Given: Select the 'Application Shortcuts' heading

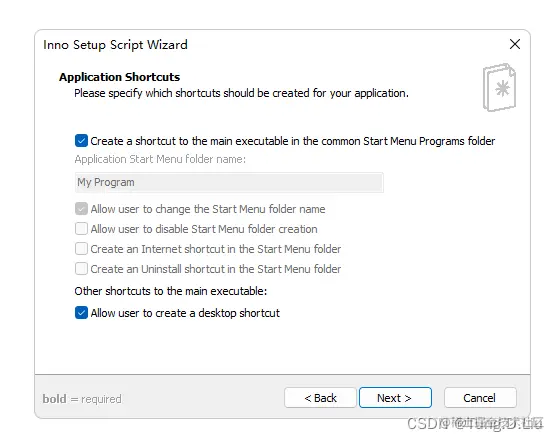Looking at the screenshot, I should pos(120,77).
